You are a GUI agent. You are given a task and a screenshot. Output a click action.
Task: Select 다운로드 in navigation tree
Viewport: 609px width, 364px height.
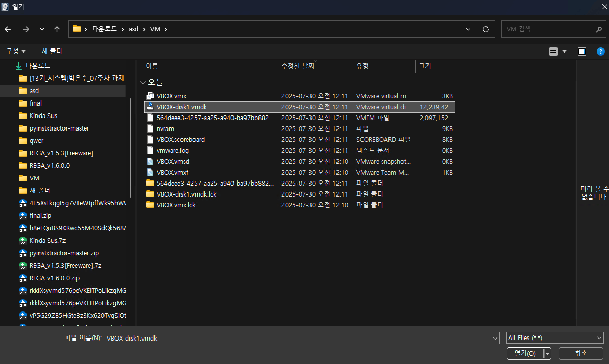point(37,66)
